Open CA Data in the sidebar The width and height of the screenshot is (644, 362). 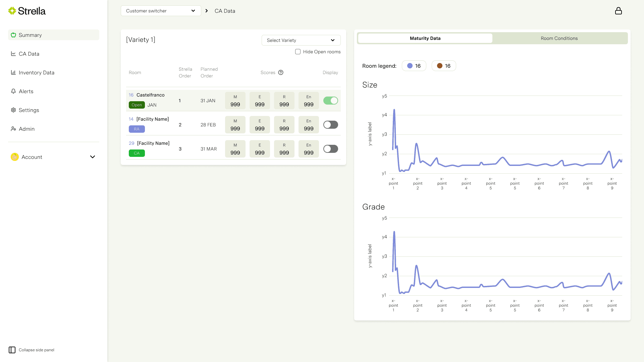tap(29, 54)
